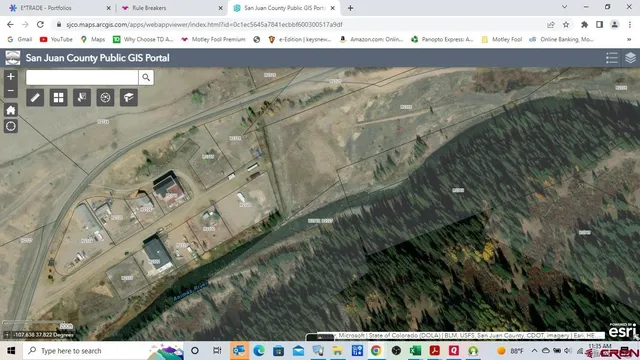Open the Measurement ruler tool

click(35, 98)
